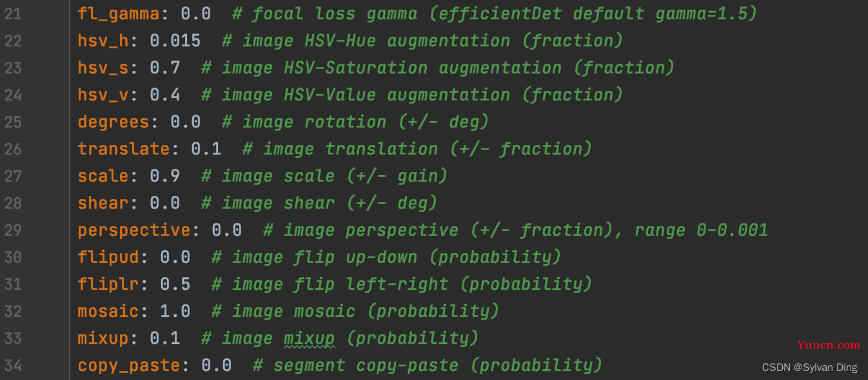Click the scale value 0.9
This screenshot has height=380, width=868.
point(164,176)
